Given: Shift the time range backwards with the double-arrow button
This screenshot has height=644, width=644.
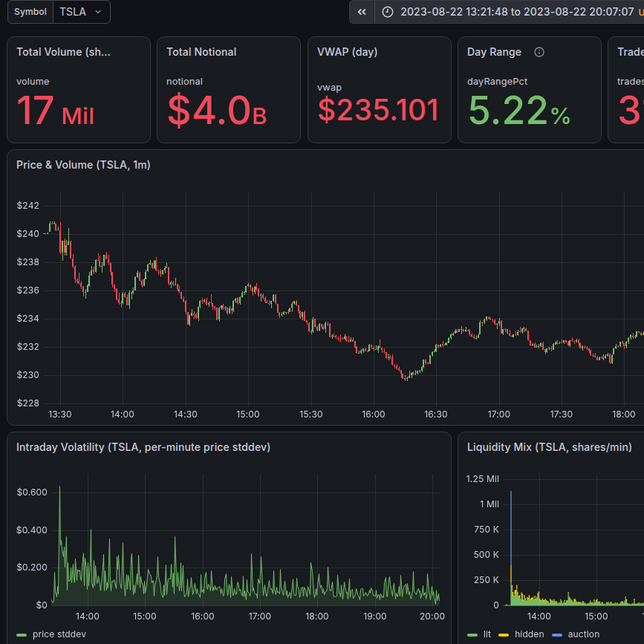Looking at the screenshot, I should [x=362, y=12].
